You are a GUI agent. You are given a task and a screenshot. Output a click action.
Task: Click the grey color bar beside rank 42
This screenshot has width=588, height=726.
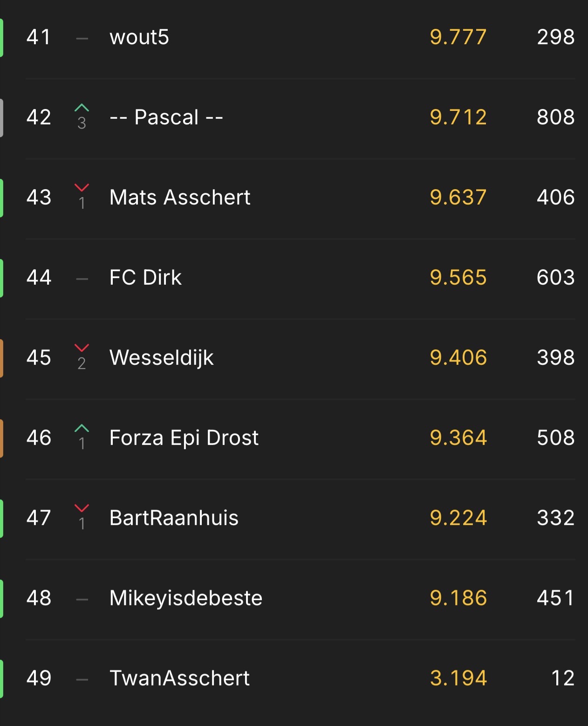point(2,118)
